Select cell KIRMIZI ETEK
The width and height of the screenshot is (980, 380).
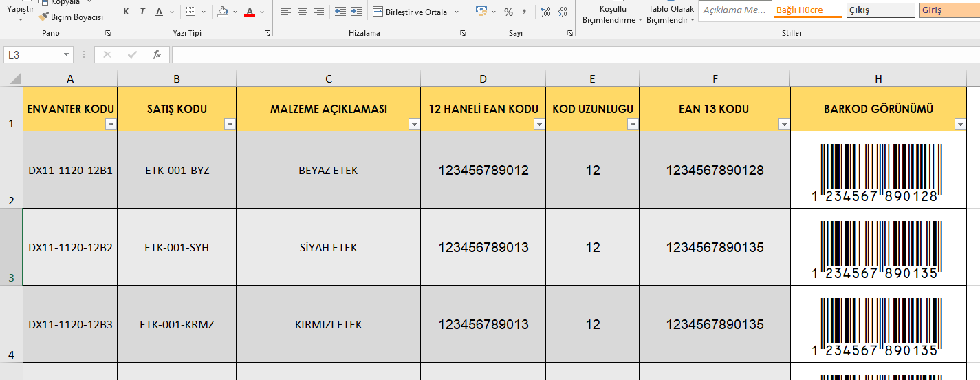click(x=329, y=324)
